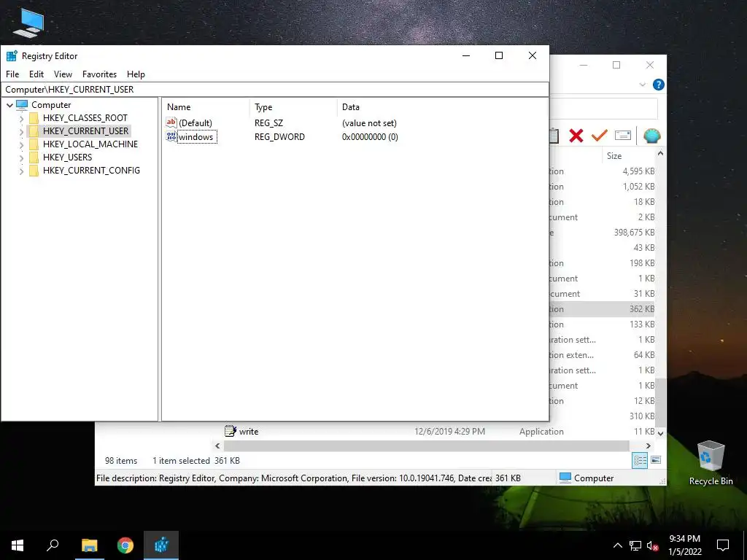Open the File menu in Registry Editor
This screenshot has width=747, height=560.
(12, 74)
